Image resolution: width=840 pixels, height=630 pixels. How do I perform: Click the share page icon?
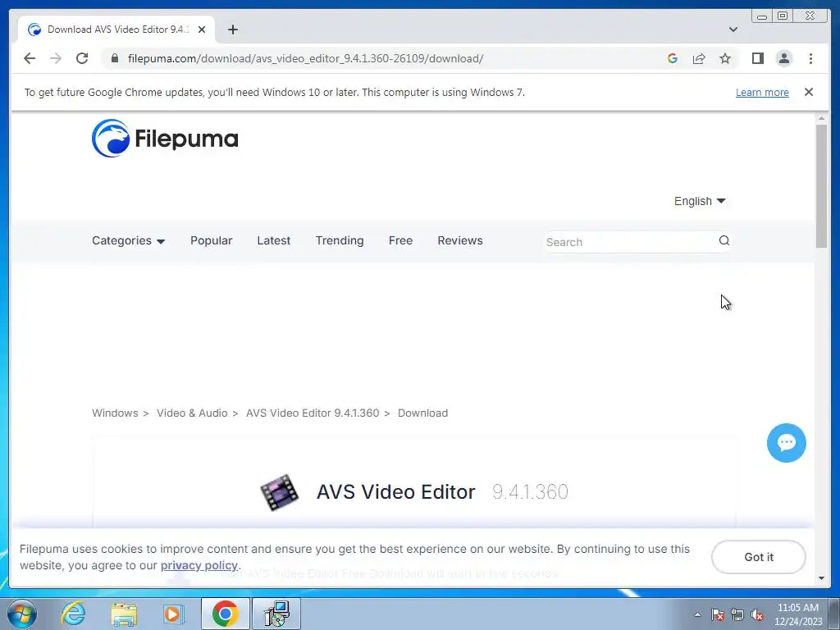(x=699, y=58)
